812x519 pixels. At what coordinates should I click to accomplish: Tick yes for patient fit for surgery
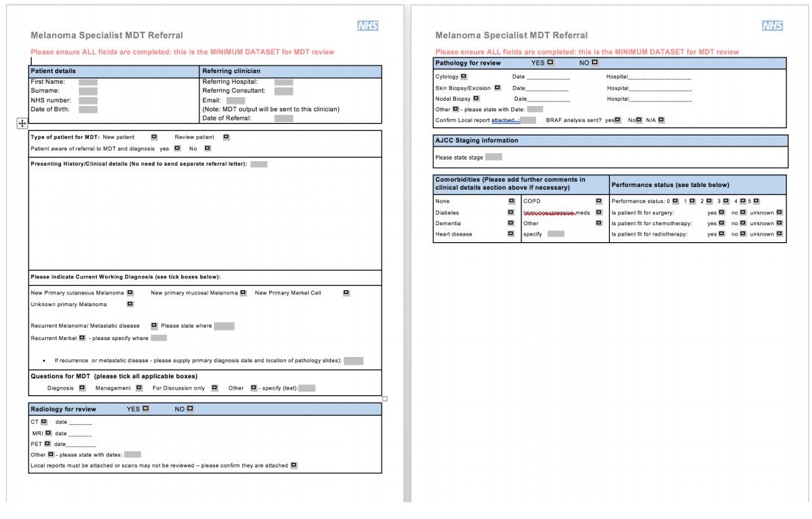click(722, 213)
